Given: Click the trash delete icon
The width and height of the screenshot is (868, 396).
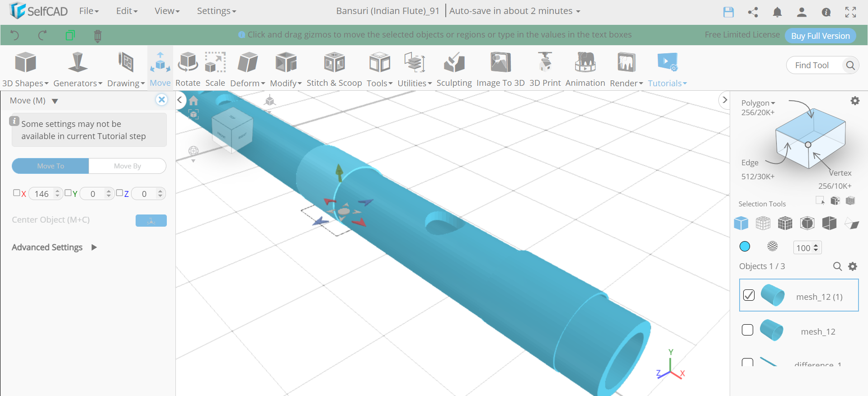Looking at the screenshot, I should [x=98, y=35].
